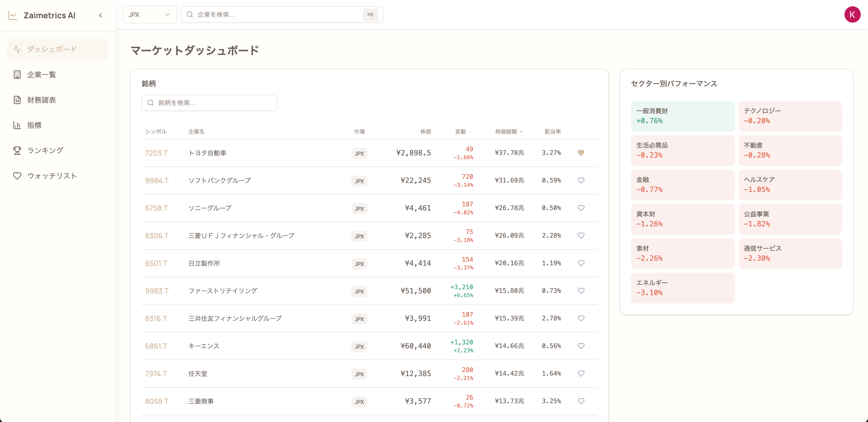Collapse the sidebar with the chevron arrow
This screenshot has width=868, height=422.
[x=100, y=16]
